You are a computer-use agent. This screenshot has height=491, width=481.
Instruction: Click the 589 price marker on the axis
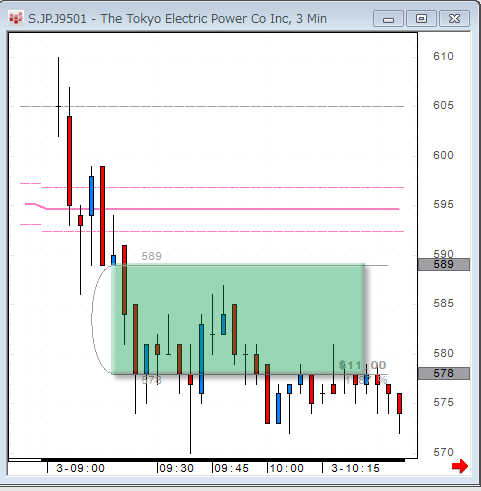444,264
